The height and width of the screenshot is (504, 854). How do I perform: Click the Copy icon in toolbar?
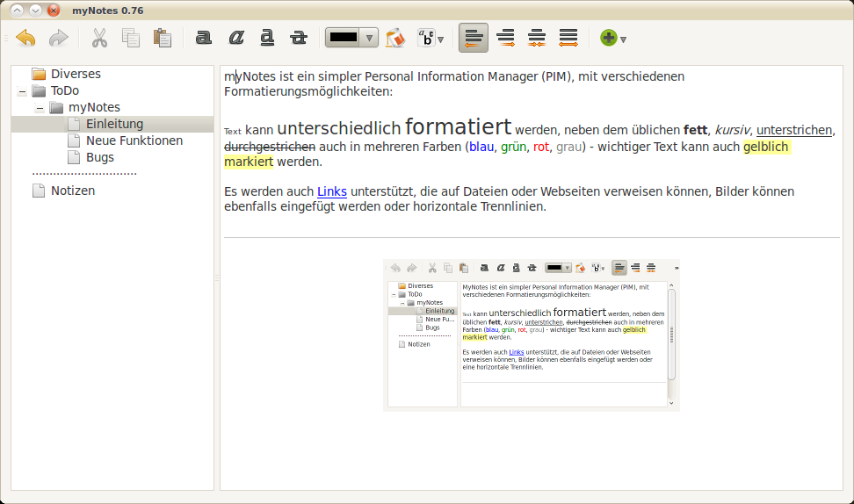[131, 38]
